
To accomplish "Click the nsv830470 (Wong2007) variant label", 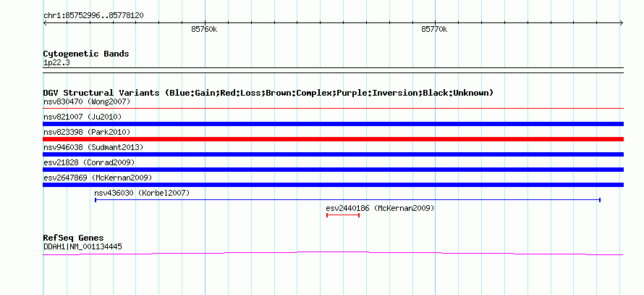I will click(87, 101).
